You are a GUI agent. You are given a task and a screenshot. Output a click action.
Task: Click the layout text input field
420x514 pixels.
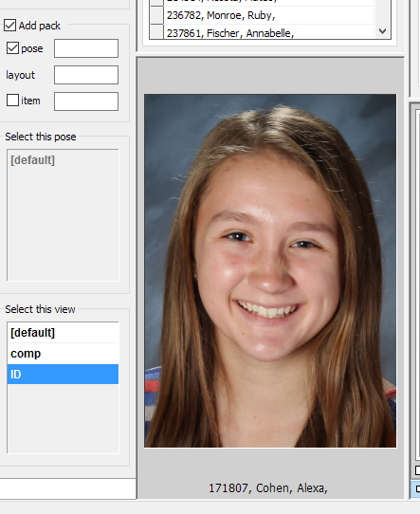(x=86, y=75)
